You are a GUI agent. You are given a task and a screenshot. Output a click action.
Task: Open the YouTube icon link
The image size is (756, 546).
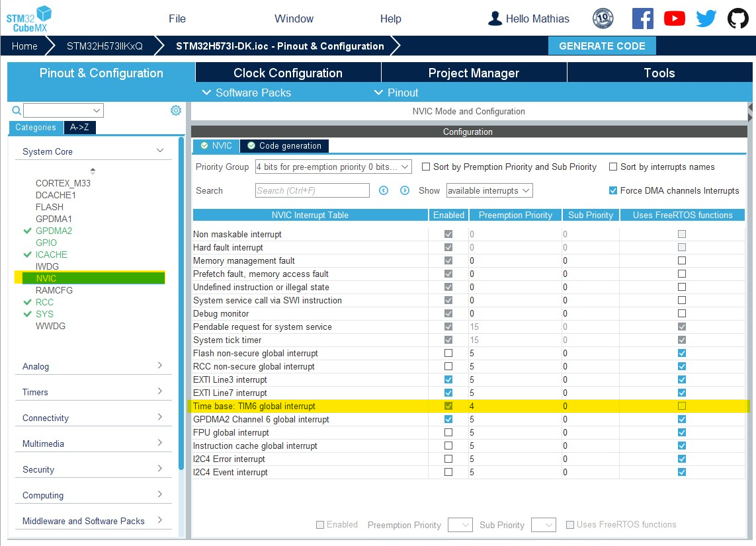(x=674, y=19)
